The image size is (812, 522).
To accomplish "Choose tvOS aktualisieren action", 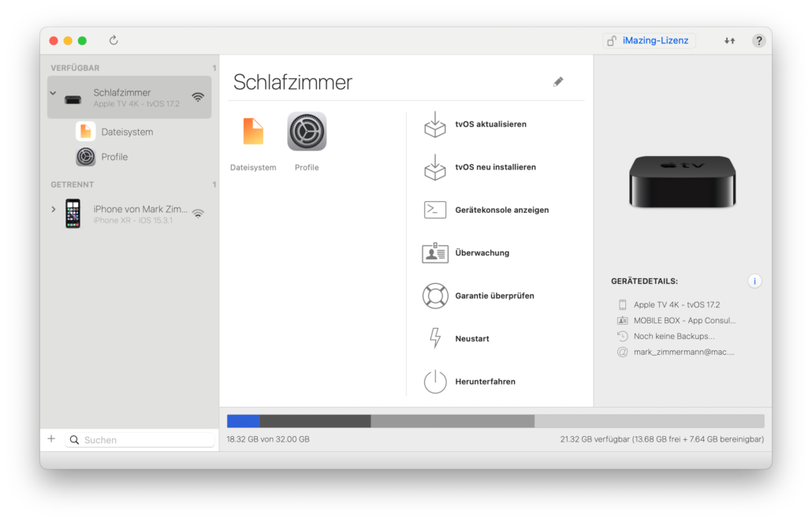I will (490, 125).
